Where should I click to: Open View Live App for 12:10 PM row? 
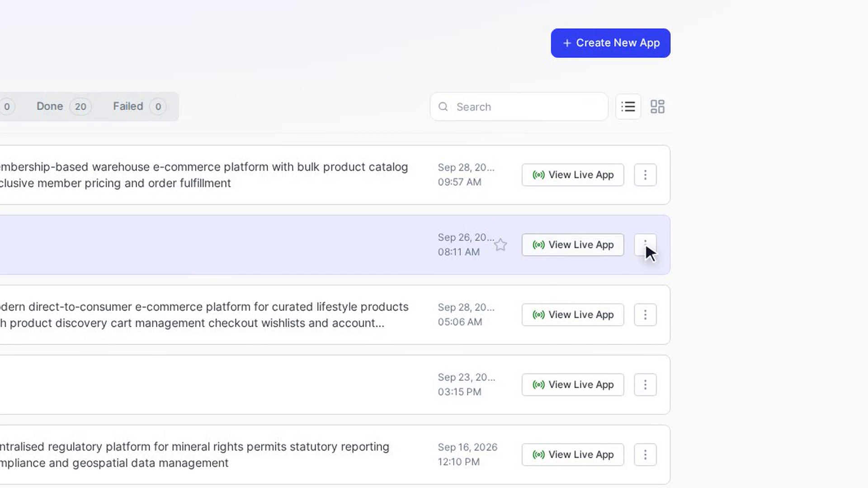pyautogui.click(x=573, y=455)
